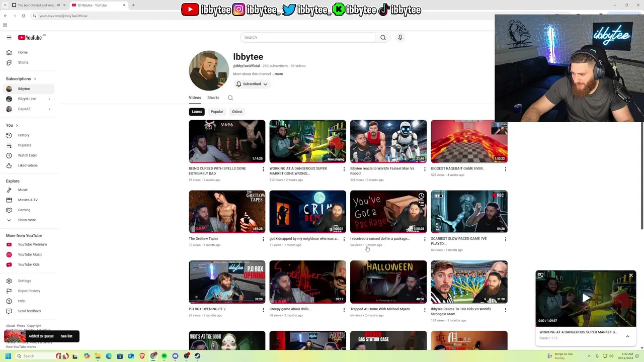Screen dimensions: 644x362
Task: Open Ibbytee subscription in sidebar
Action: pos(29,89)
